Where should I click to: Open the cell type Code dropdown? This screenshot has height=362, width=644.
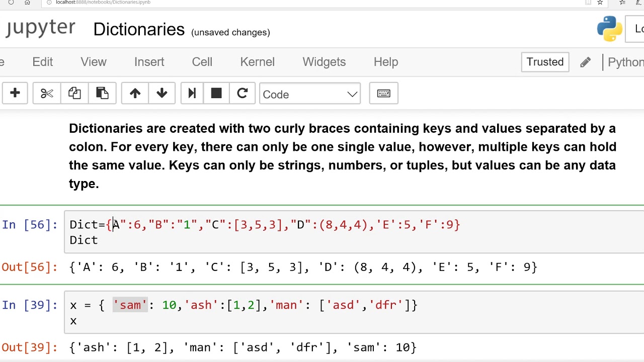pos(310,94)
